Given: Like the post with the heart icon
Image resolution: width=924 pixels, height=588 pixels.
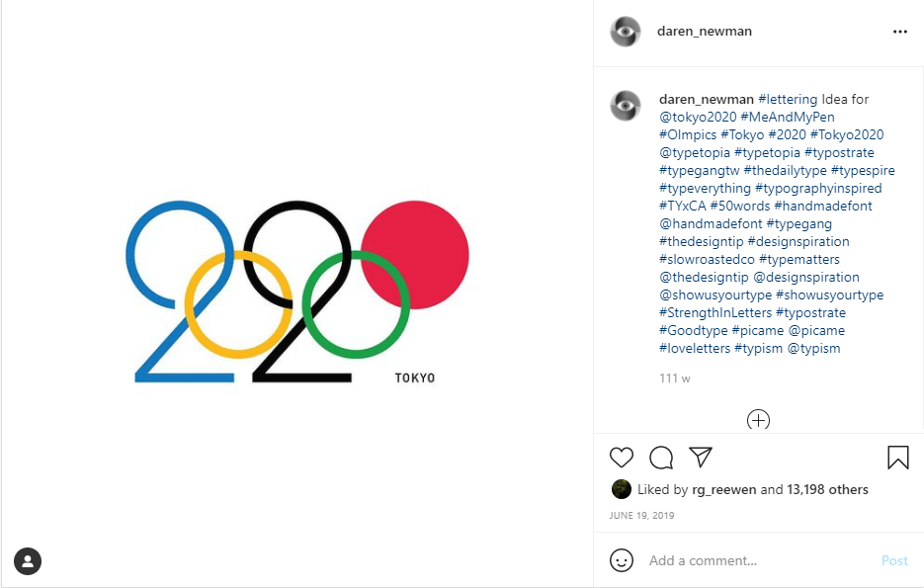Looking at the screenshot, I should tap(622, 458).
